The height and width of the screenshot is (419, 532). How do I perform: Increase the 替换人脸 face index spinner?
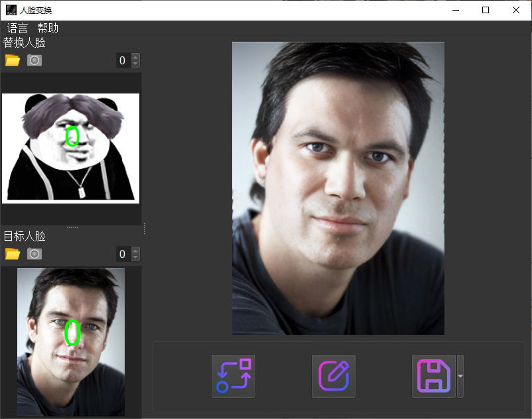click(x=136, y=57)
